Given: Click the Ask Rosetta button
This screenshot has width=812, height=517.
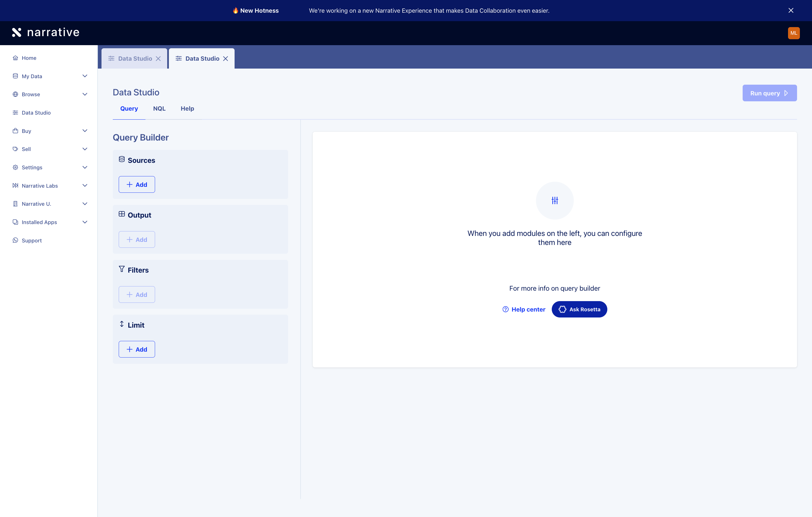Looking at the screenshot, I should click(x=579, y=309).
